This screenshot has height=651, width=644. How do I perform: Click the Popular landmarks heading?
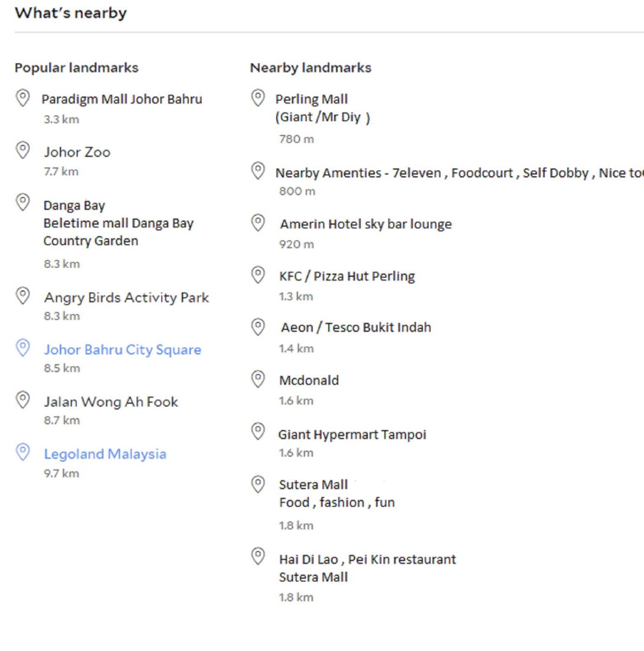[77, 68]
